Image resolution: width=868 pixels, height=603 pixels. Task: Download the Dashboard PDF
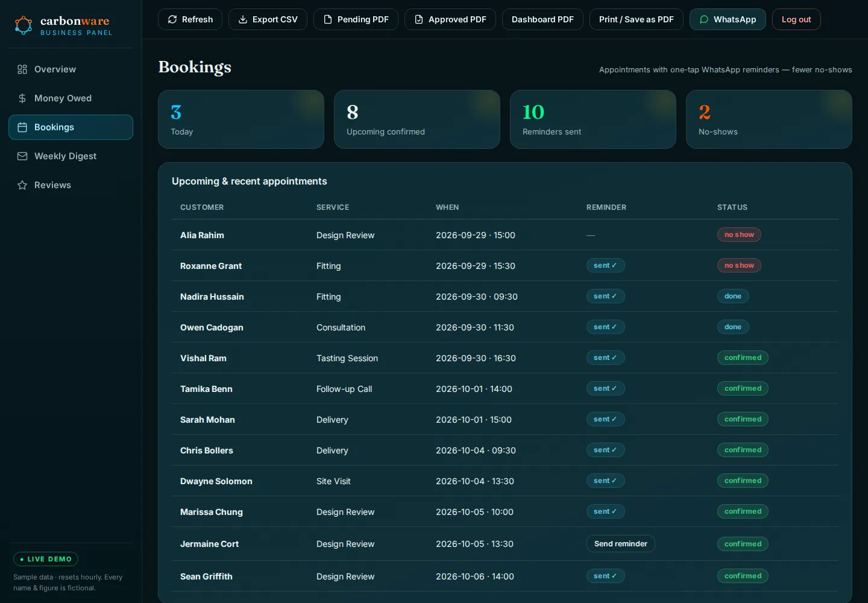(x=542, y=19)
